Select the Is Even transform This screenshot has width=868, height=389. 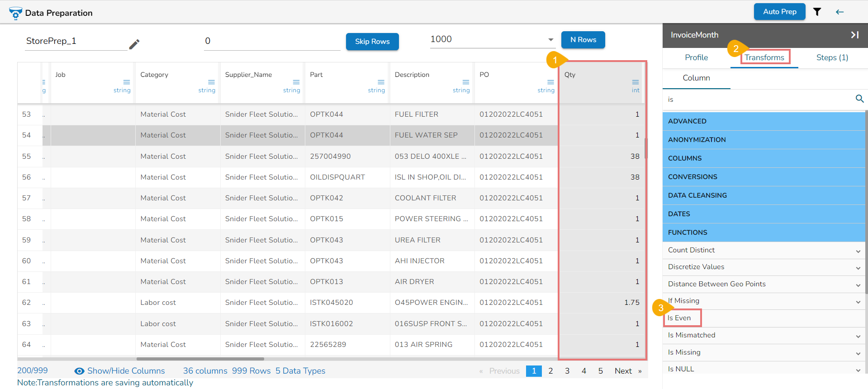(x=679, y=318)
